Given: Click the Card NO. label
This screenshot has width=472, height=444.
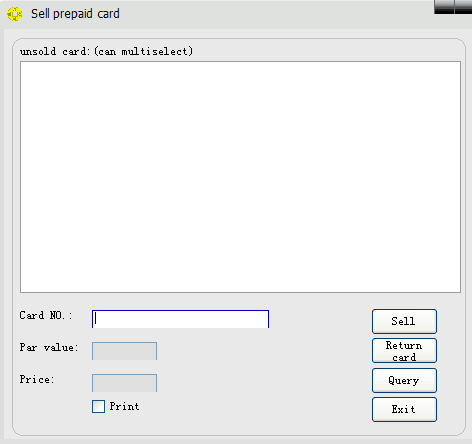Looking at the screenshot, I should [x=46, y=315].
